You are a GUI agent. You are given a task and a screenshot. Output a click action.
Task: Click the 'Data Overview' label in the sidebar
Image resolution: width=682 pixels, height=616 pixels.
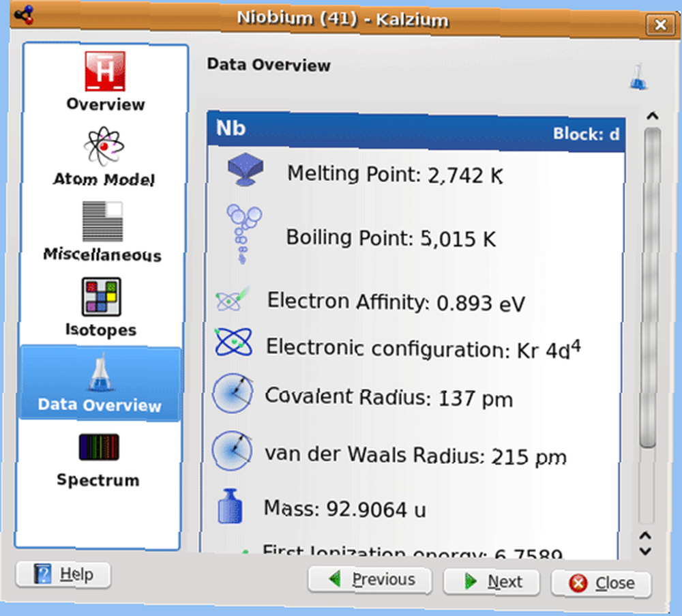[x=100, y=405]
